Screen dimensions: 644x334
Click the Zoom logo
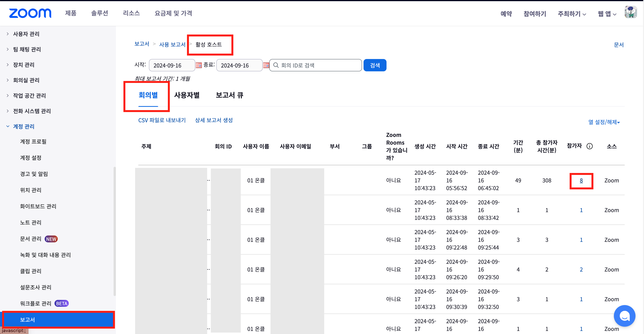coord(30,13)
